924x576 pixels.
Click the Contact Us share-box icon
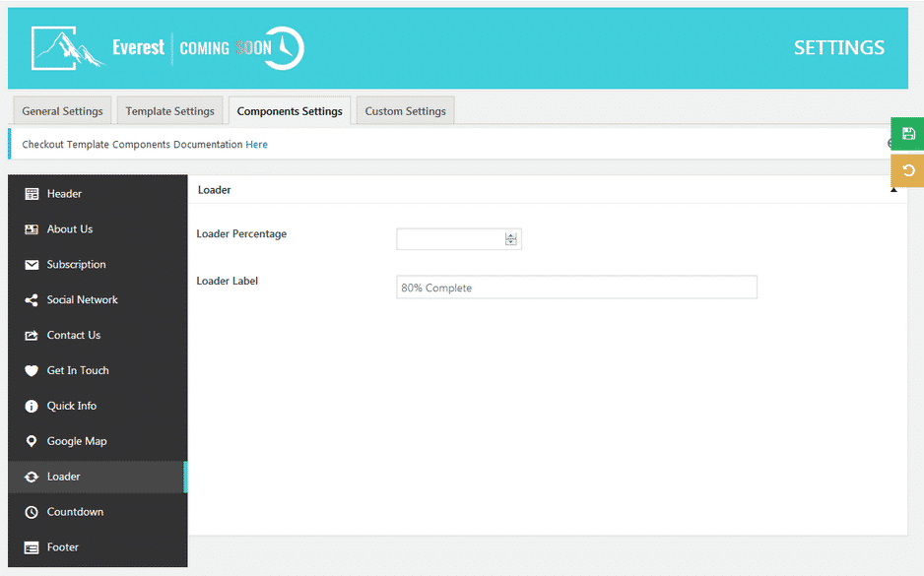point(32,335)
